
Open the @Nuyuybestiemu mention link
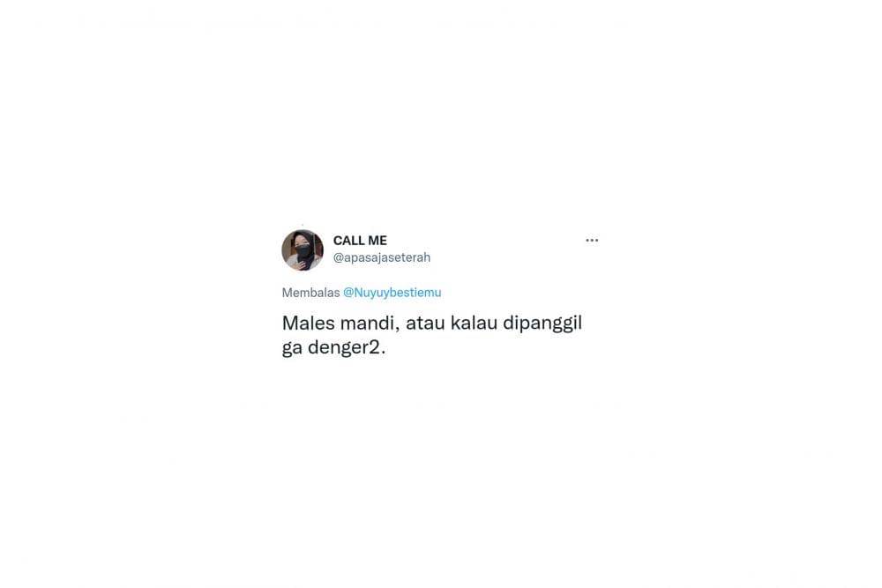pyautogui.click(x=392, y=293)
